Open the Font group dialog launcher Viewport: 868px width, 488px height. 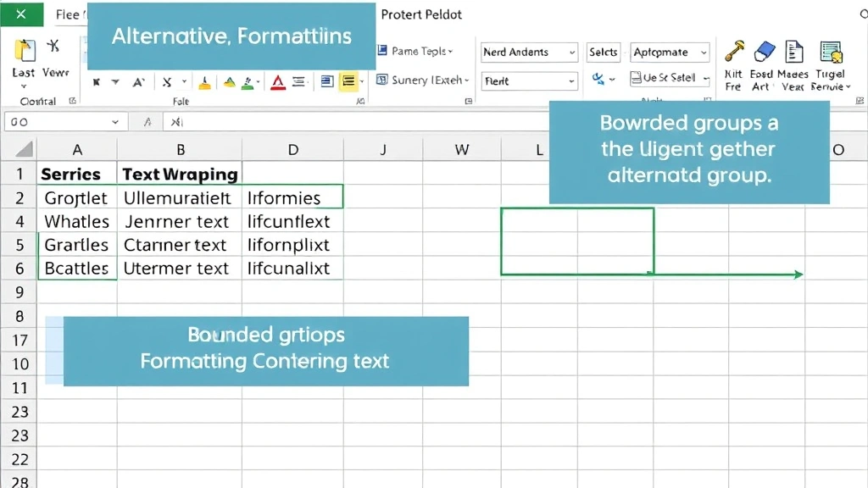pyautogui.click(x=362, y=101)
